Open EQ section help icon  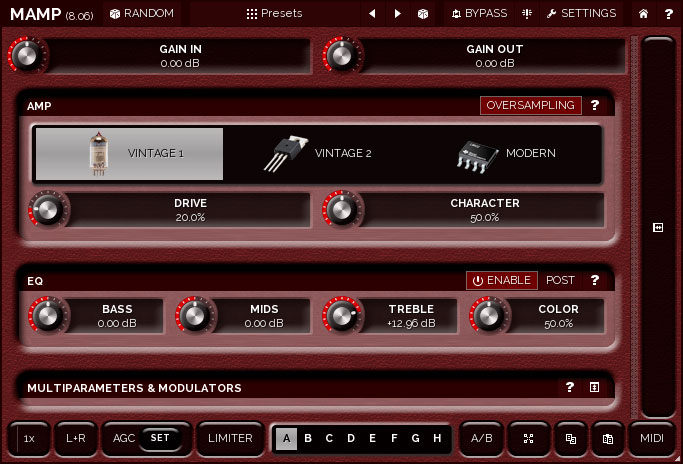pyautogui.click(x=595, y=281)
